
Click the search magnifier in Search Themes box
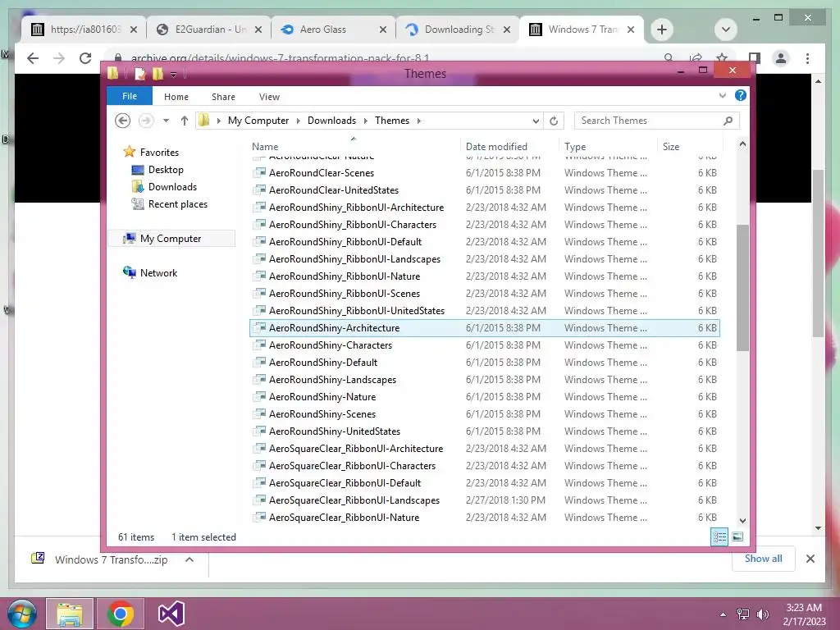[x=728, y=121]
